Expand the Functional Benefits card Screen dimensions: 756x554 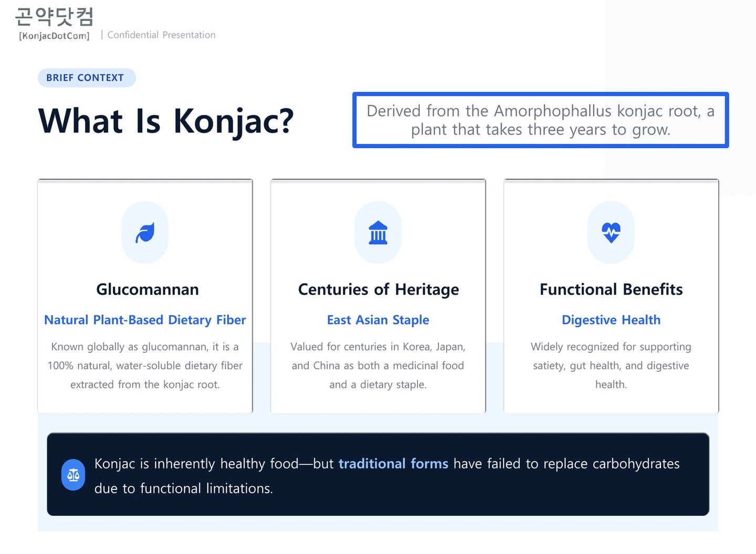tap(611, 295)
